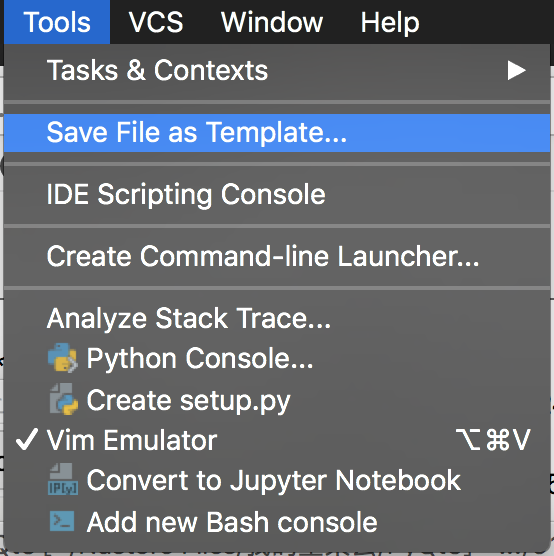Open the VCS menu
The width and height of the screenshot is (554, 556).
pos(156,22)
